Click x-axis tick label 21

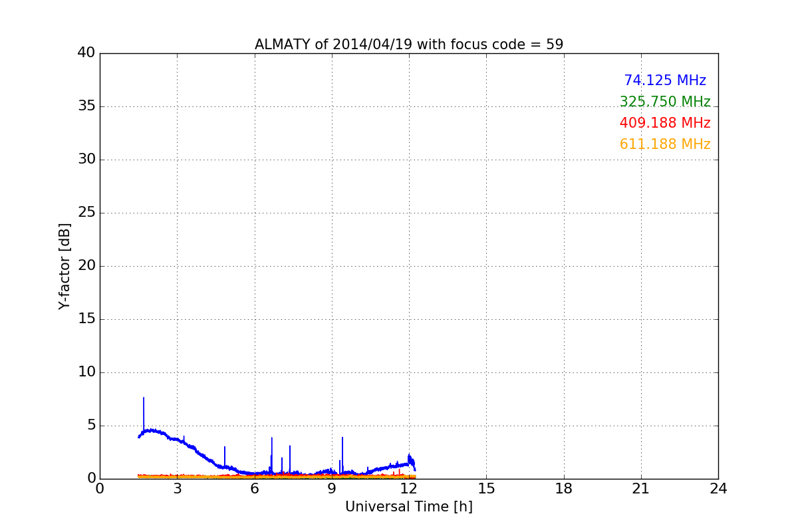pos(641,489)
